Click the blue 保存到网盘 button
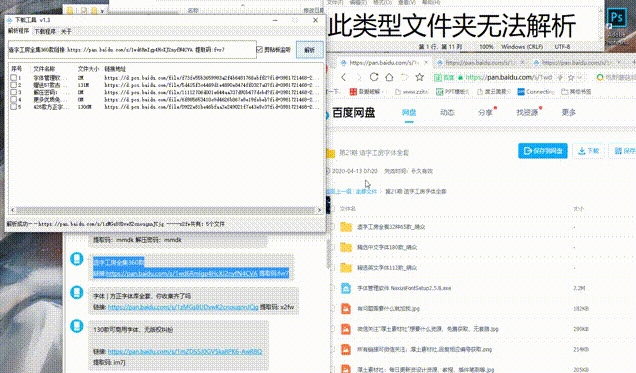 (x=543, y=151)
